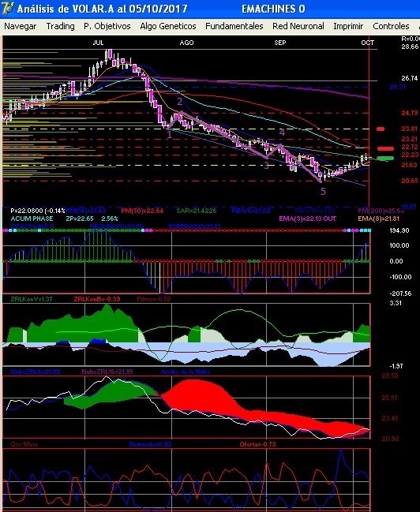420x512 pixels.
Task: Open the Algo Geneticos menu
Action: pyautogui.click(x=168, y=26)
